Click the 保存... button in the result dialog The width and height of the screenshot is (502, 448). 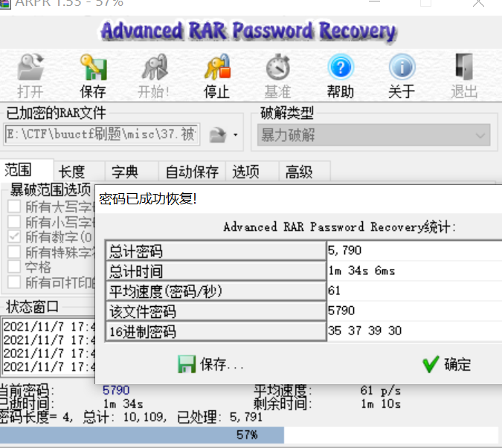click(x=211, y=364)
